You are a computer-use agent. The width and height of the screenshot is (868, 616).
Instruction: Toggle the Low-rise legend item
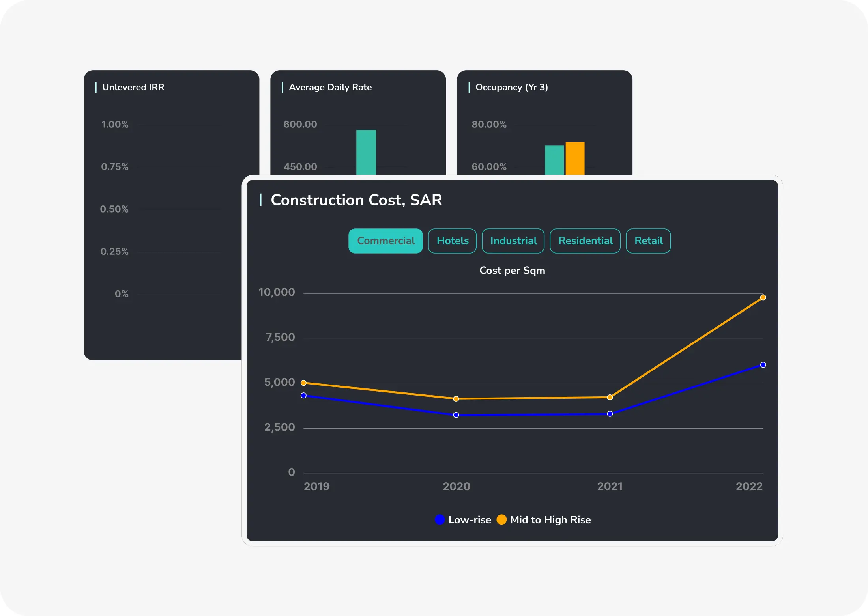tap(470, 520)
